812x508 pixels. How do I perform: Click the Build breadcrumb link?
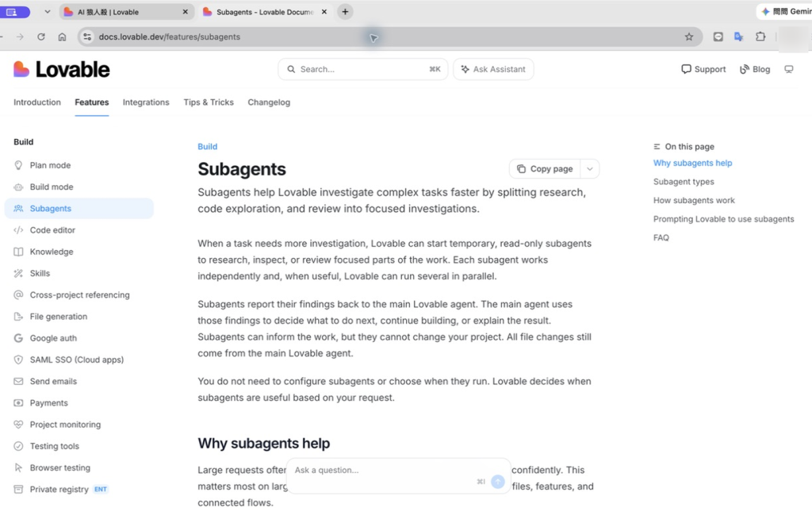pos(208,147)
